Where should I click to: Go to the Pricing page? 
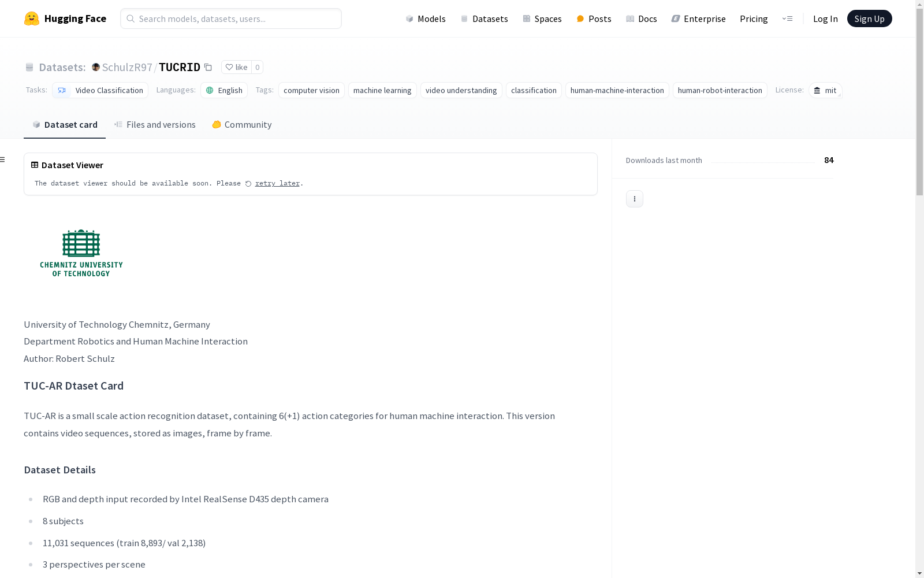coord(754,18)
